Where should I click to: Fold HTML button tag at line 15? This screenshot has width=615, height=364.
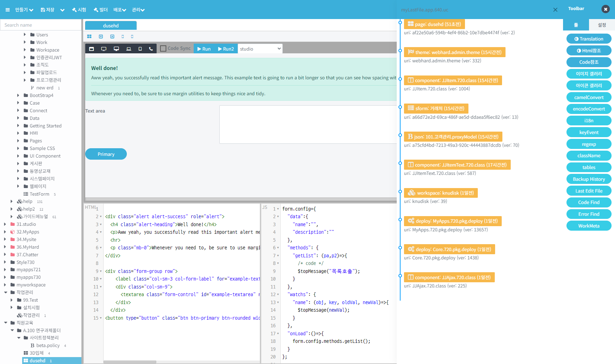101,318
